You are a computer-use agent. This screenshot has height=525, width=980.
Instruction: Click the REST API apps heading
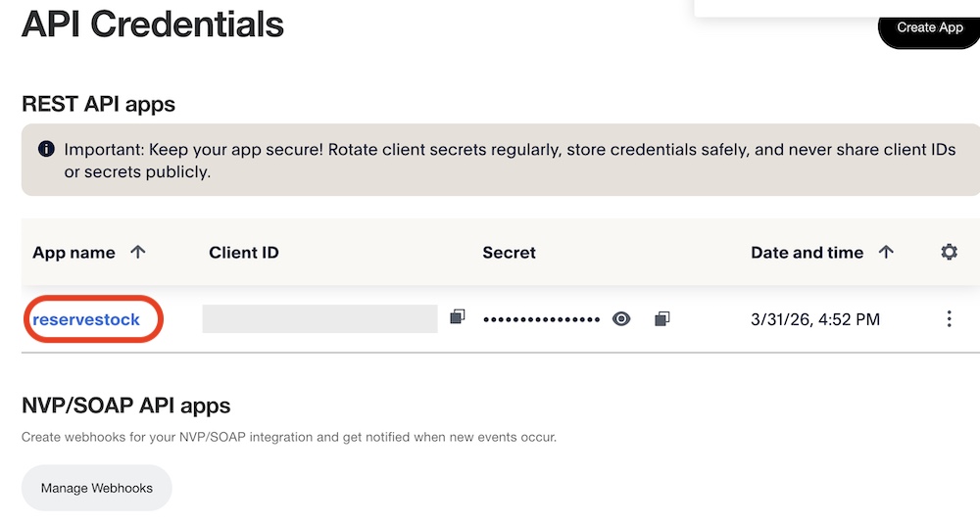click(x=98, y=104)
